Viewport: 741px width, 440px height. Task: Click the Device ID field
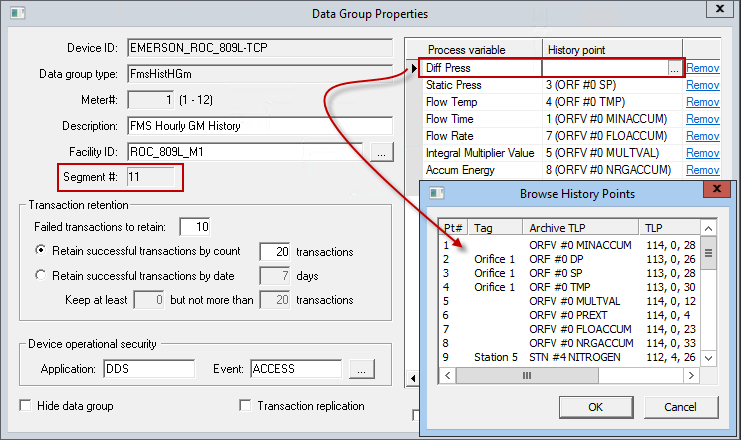point(260,48)
